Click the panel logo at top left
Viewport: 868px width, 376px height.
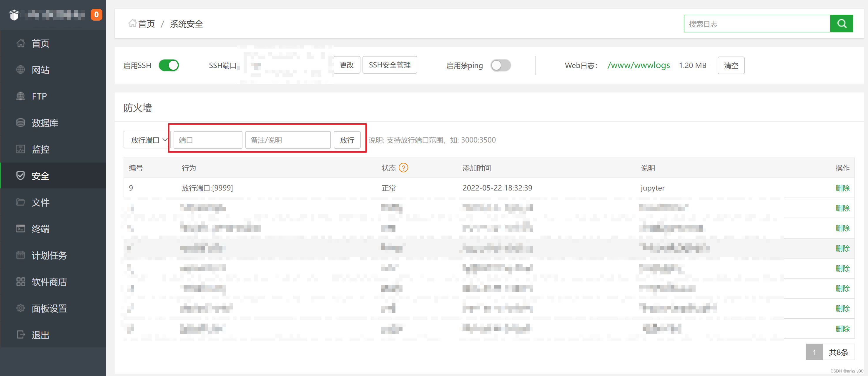[14, 15]
